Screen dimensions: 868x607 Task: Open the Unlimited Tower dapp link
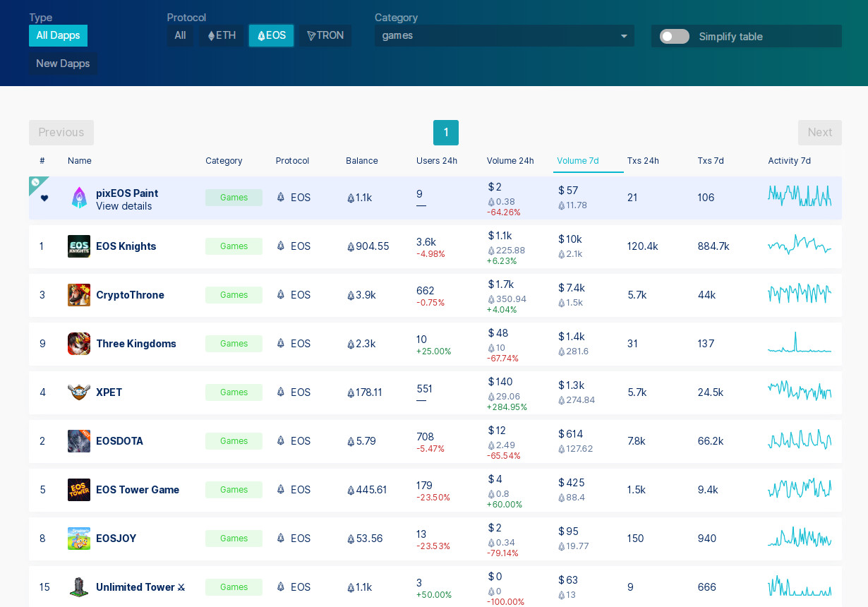coord(140,587)
